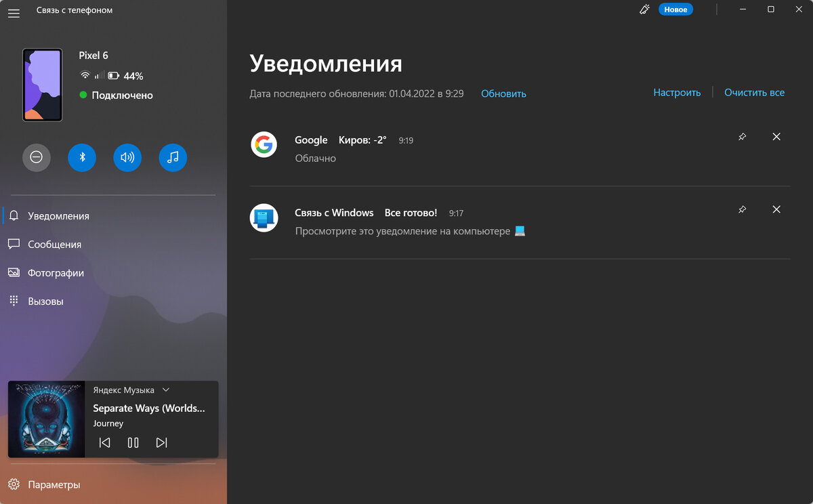Click the party popper icon in title bar

tap(644, 9)
